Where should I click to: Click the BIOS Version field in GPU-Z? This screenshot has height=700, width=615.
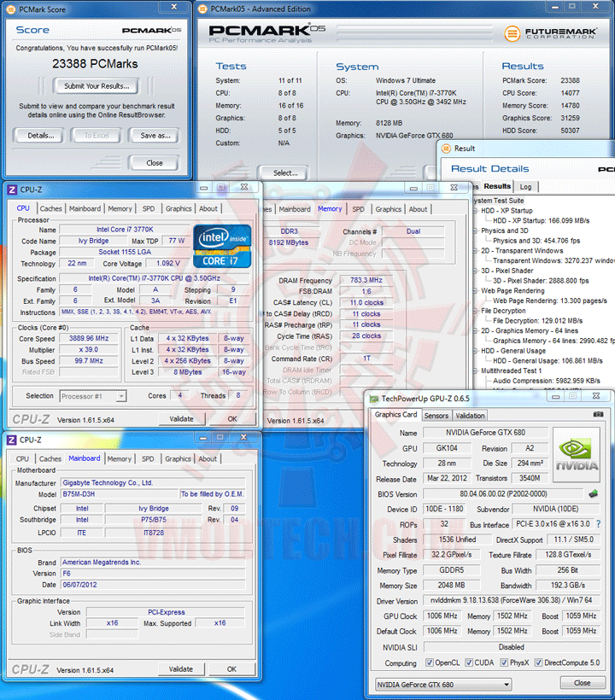(x=503, y=493)
